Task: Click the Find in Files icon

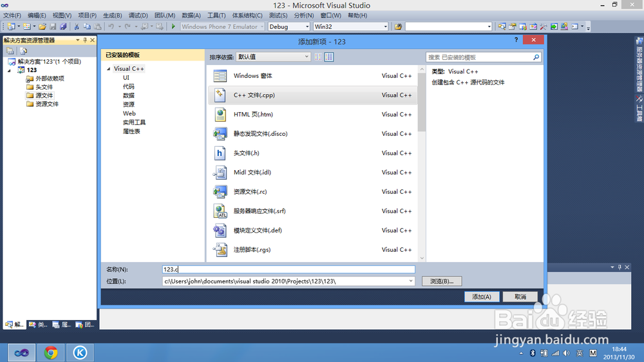Action: coord(398,26)
